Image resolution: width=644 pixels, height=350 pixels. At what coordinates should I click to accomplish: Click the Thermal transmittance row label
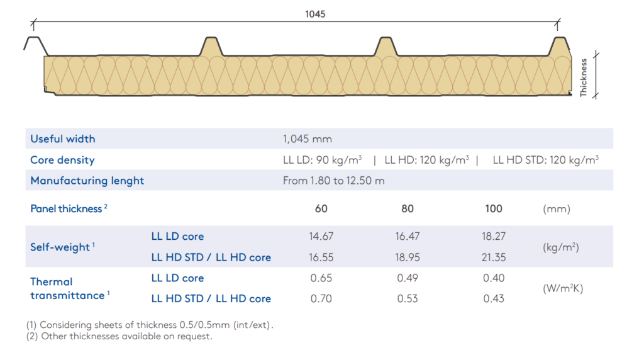click(x=68, y=288)
